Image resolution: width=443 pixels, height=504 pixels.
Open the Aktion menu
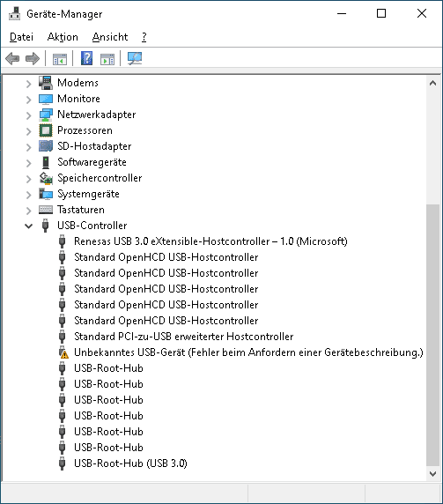63,37
